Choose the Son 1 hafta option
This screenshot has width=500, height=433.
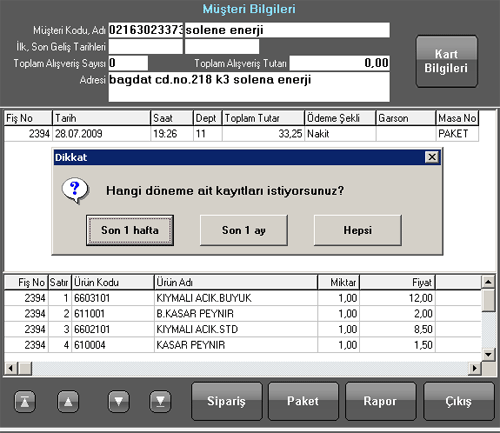[130, 230]
